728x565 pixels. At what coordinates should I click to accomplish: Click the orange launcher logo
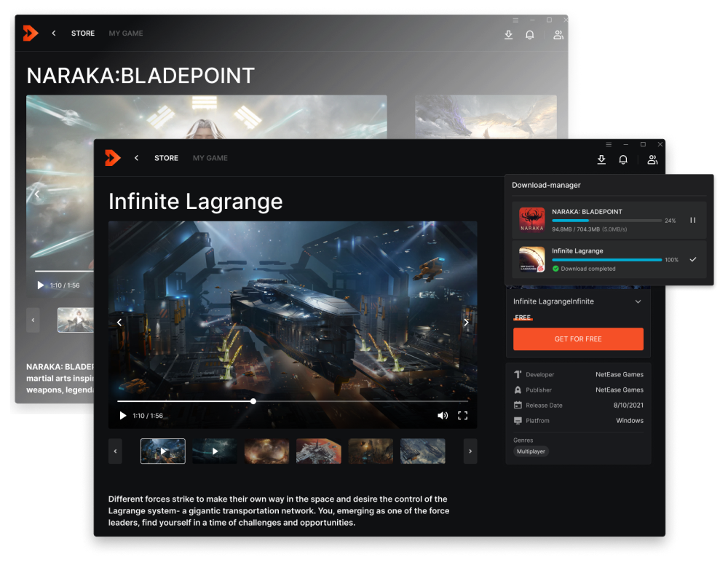tap(111, 158)
